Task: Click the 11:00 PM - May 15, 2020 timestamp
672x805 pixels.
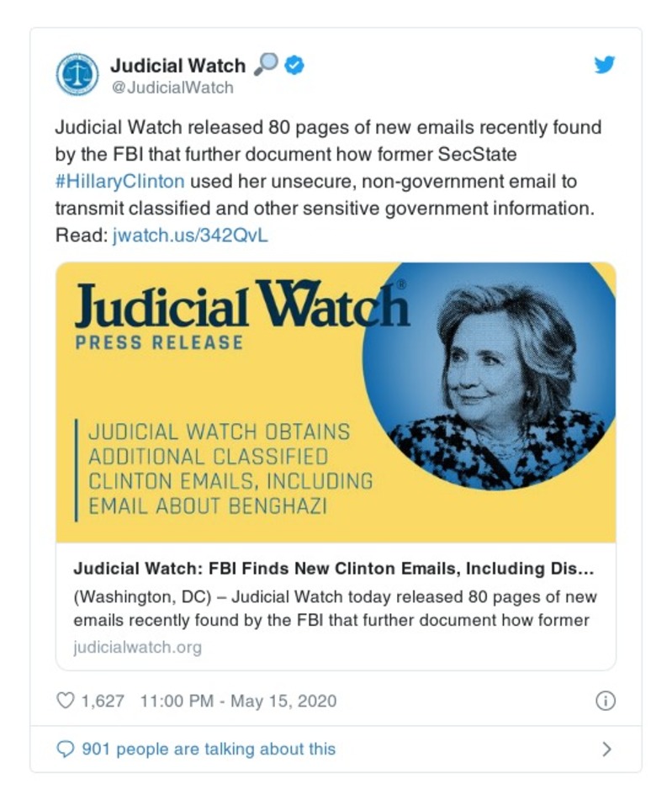Action: 238,701
